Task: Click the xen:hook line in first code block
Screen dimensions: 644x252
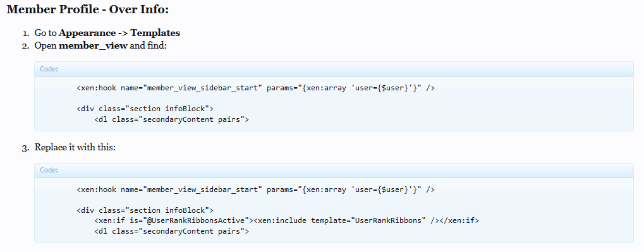Action: click(255, 88)
